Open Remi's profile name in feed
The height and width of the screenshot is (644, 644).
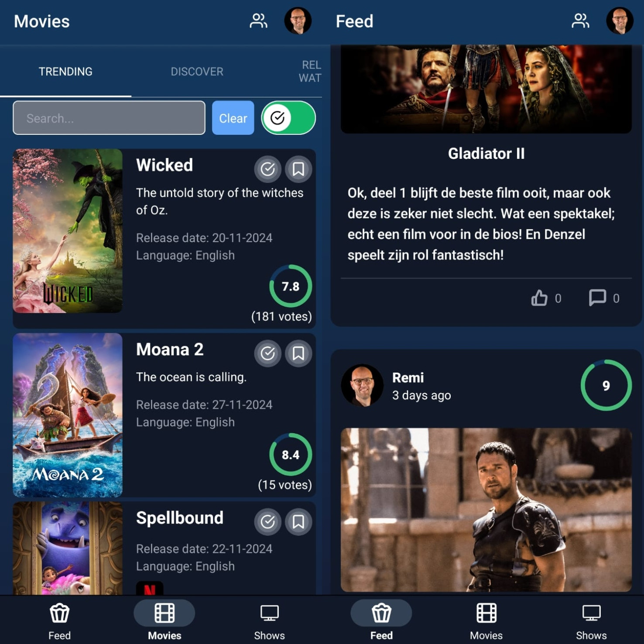point(408,377)
